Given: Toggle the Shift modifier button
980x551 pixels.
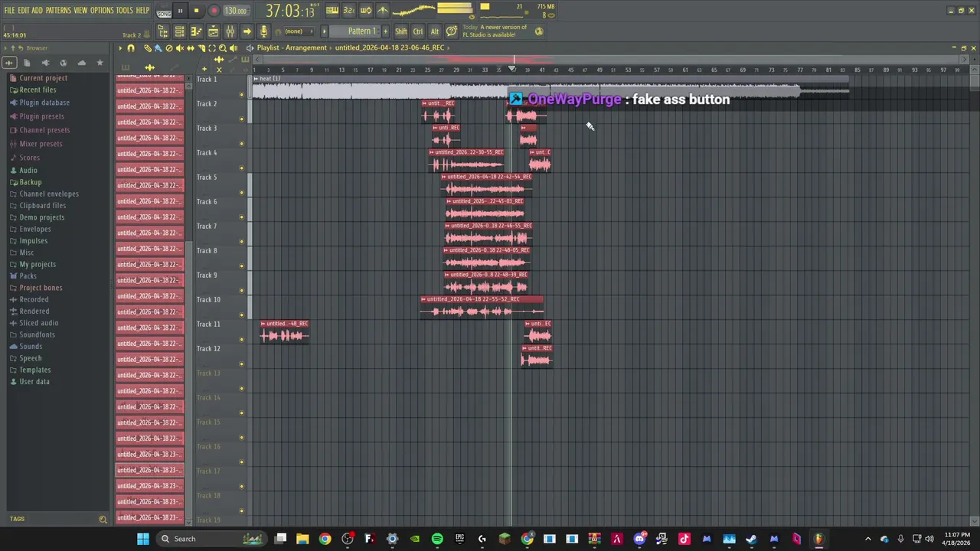Looking at the screenshot, I should [x=401, y=31].
